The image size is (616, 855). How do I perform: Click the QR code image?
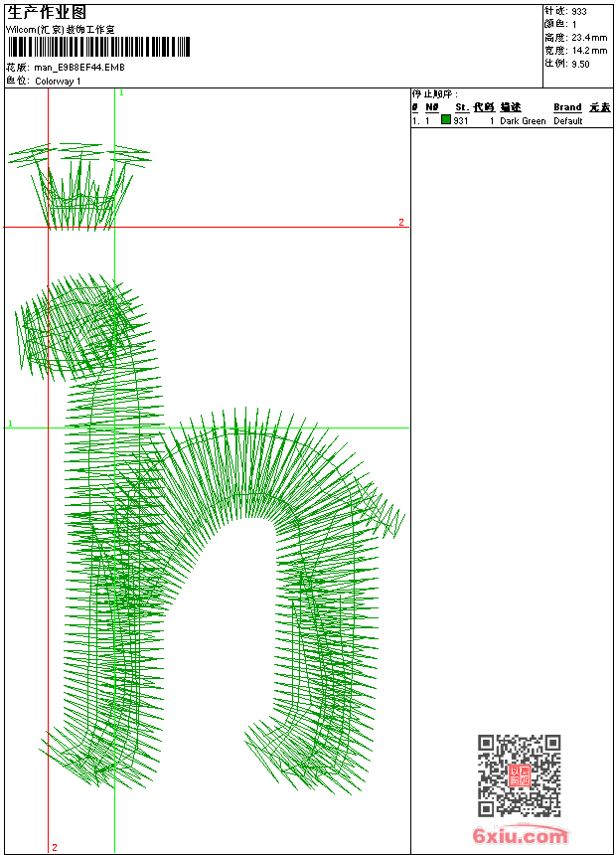point(519,775)
